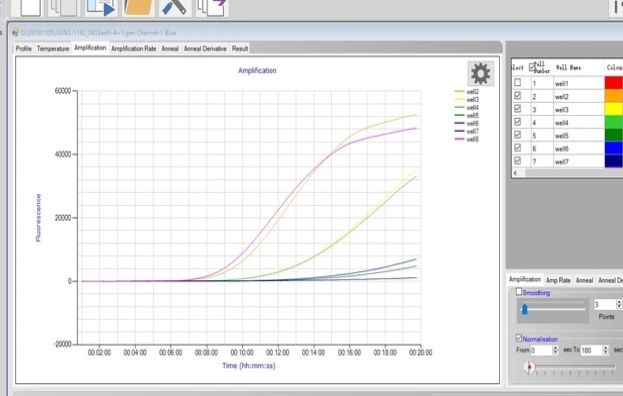Click the export icon with purple arrow

212,7
